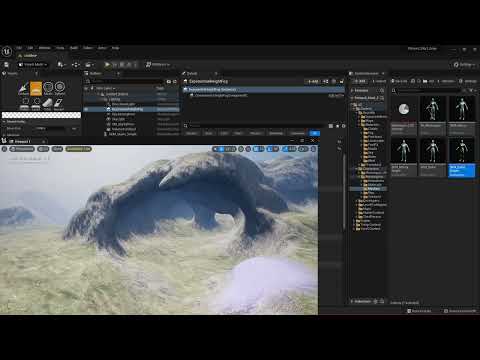Click the Add button in Content Browser
The height and width of the screenshot is (360, 480).
pos(360,81)
